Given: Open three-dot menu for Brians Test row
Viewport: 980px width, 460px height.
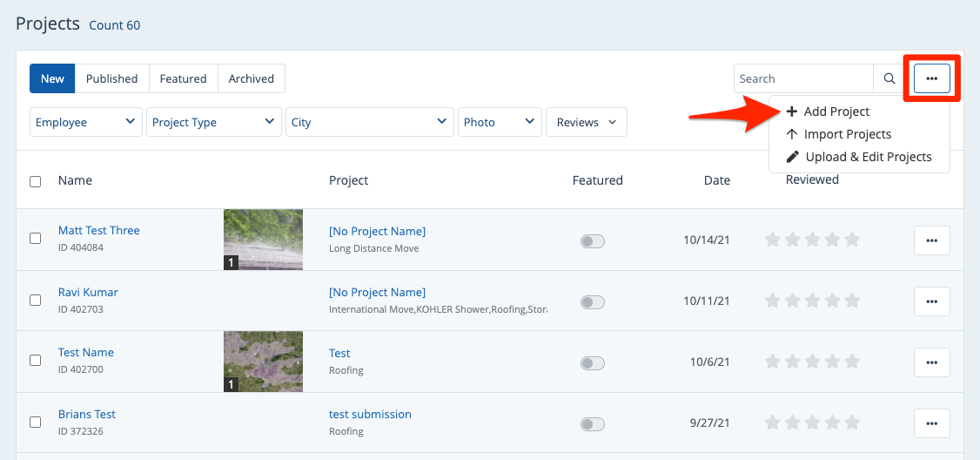Looking at the screenshot, I should (x=931, y=423).
